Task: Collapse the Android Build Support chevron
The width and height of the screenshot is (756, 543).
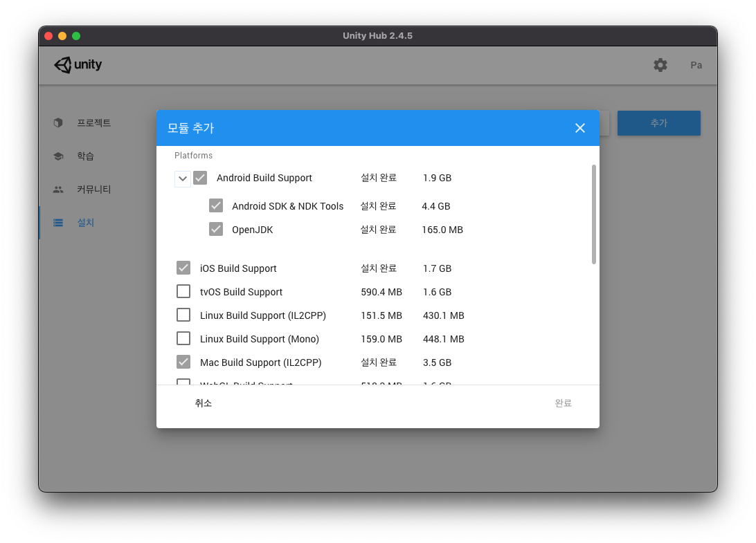Action: point(182,178)
